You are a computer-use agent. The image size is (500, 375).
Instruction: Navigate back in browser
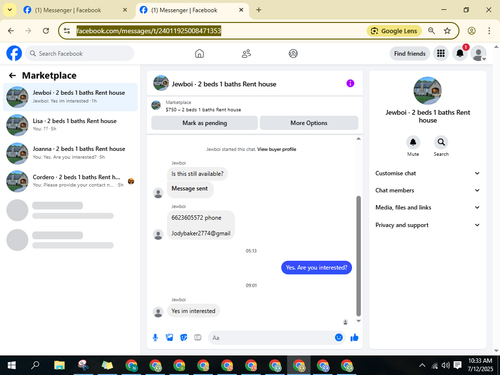(x=11, y=31)
